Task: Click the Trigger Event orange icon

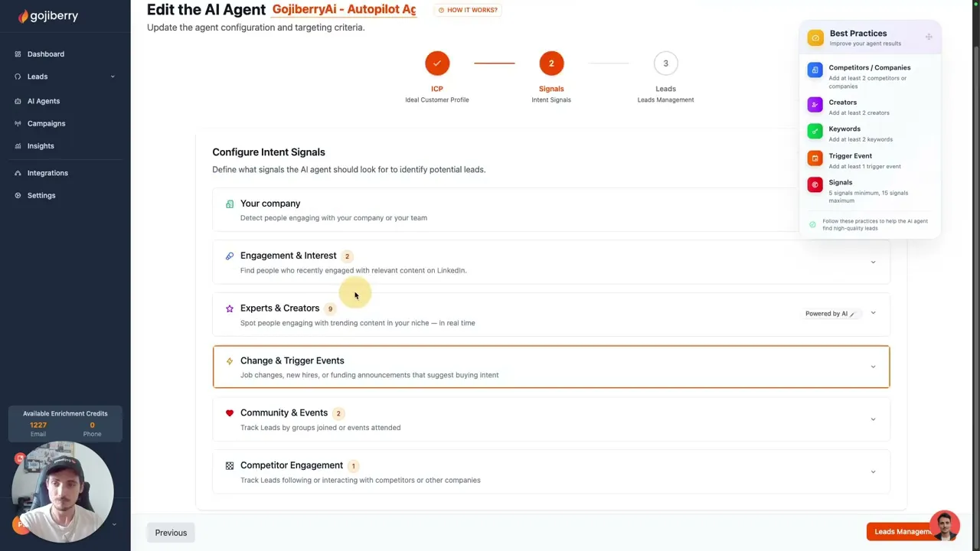Action: coord(815,158)
